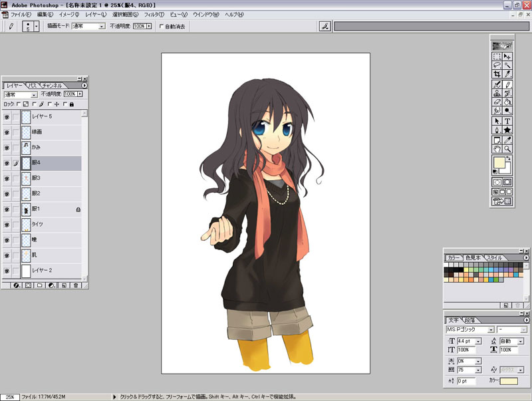Open layers panel flyout menu arrow

(x=84, y=86)
